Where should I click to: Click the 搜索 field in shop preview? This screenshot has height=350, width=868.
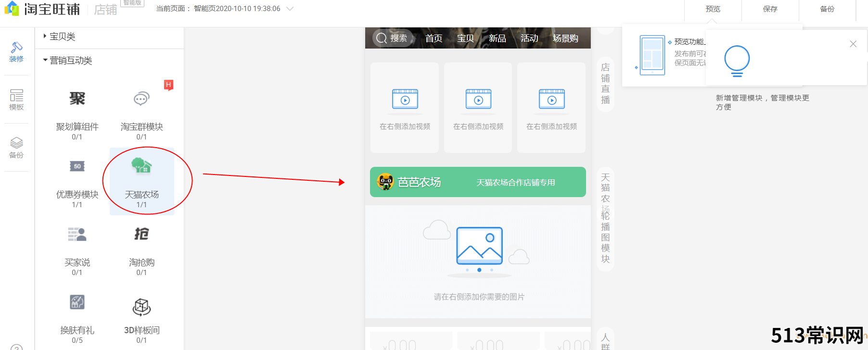coord(392,38)
